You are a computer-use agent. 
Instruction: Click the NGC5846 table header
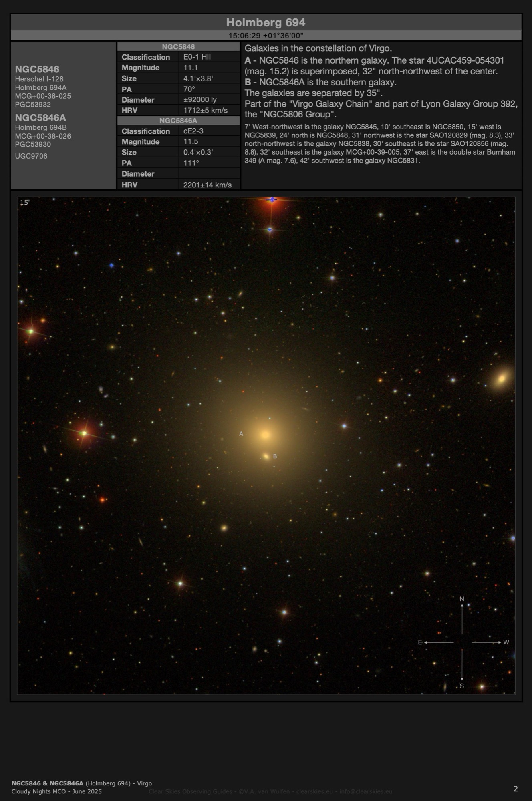click(178, 47)
